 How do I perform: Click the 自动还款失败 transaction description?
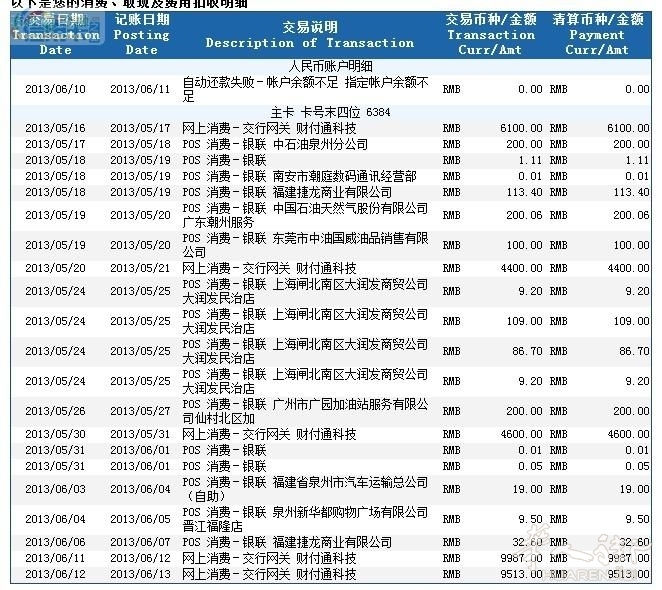click(306, 89)
